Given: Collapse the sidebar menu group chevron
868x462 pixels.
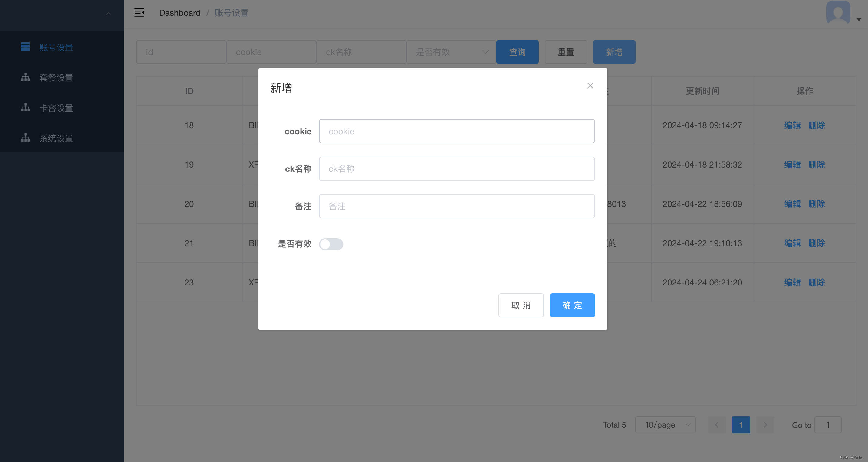Looking at the screenshot, I should point(108,14).
